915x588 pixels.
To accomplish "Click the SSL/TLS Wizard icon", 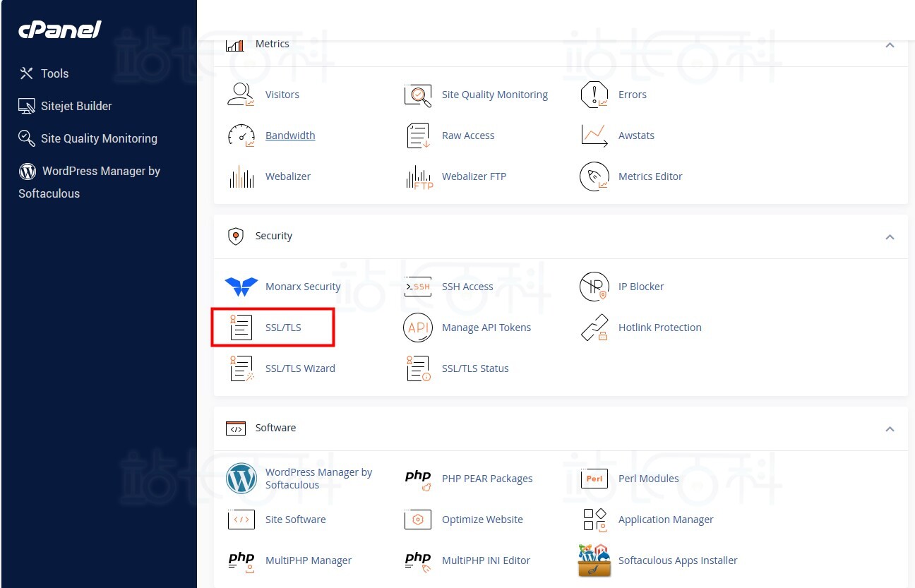I will coord(241,368).
